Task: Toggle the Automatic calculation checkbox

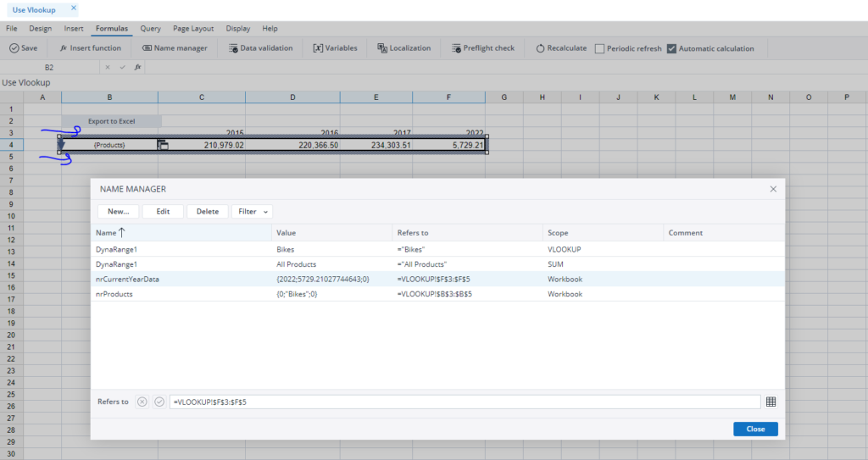Action: 671,49
